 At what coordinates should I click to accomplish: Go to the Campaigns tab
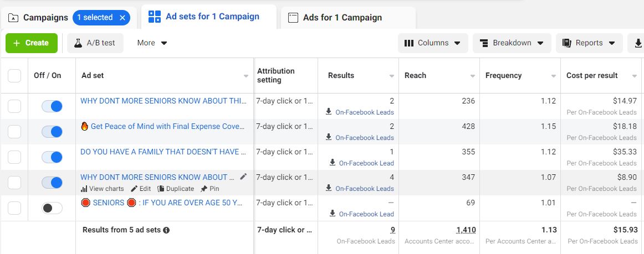pyautogui.click(x=38, y=18)
